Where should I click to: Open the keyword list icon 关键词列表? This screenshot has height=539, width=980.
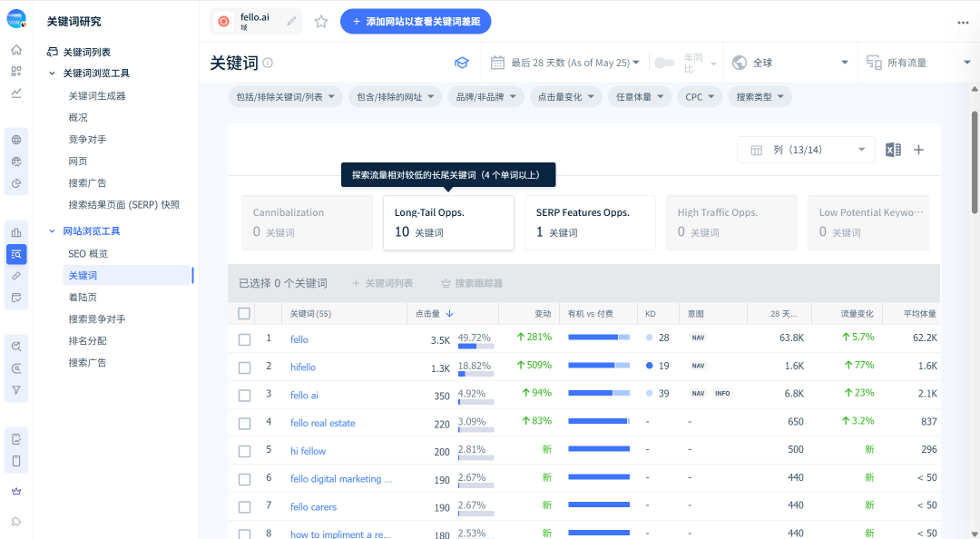pyautogui.click(x=53, y=52)
